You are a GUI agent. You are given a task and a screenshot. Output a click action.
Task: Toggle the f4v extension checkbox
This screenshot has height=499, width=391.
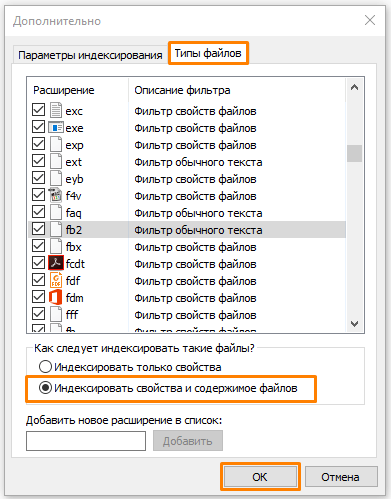(38, 194)
